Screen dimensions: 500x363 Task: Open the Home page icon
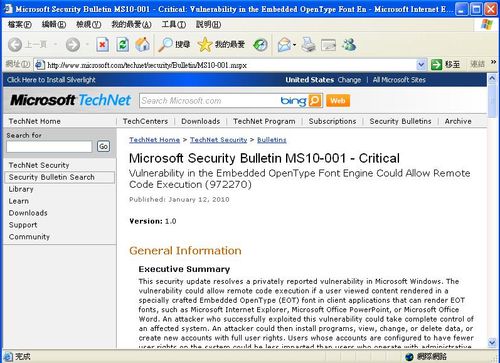point(143,45)
